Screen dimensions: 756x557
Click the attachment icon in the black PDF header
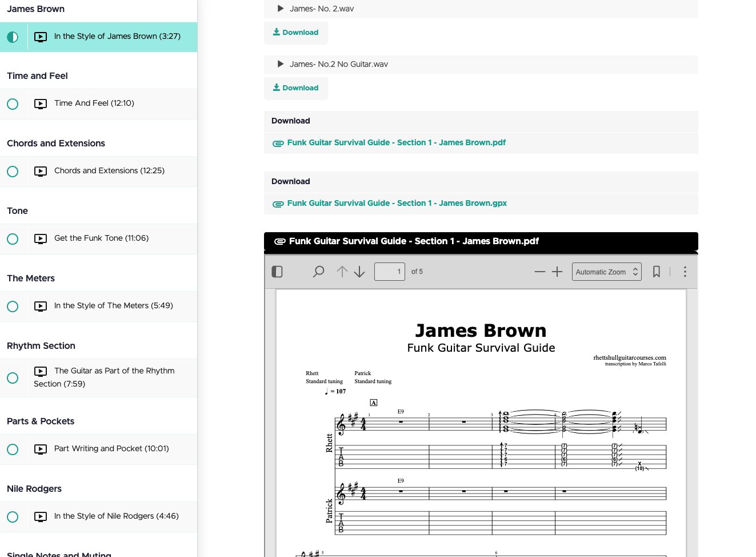click(280, 241)
